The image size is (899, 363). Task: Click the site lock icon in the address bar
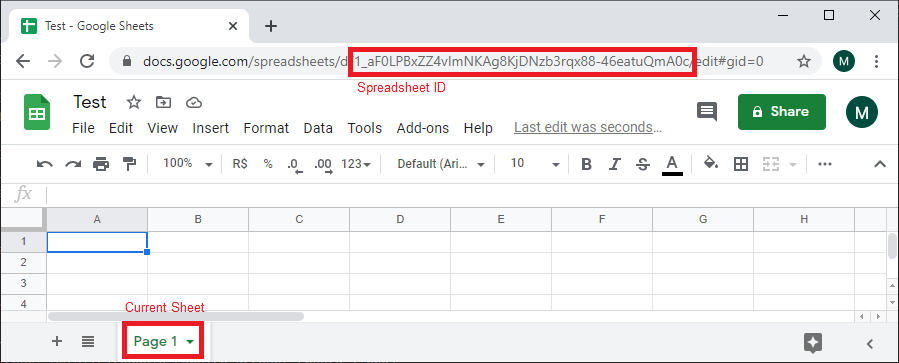tap(127, 61)
